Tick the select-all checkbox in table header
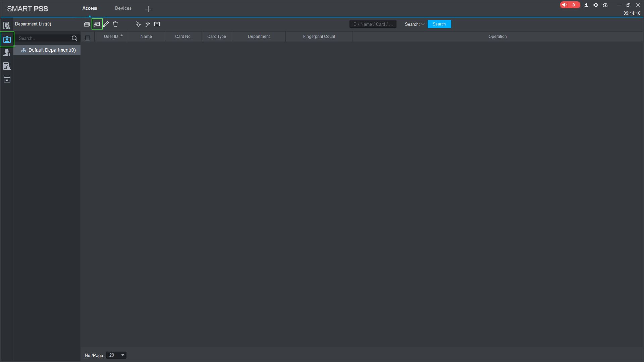This screenshot has width=644, height=362. [88, 38]
